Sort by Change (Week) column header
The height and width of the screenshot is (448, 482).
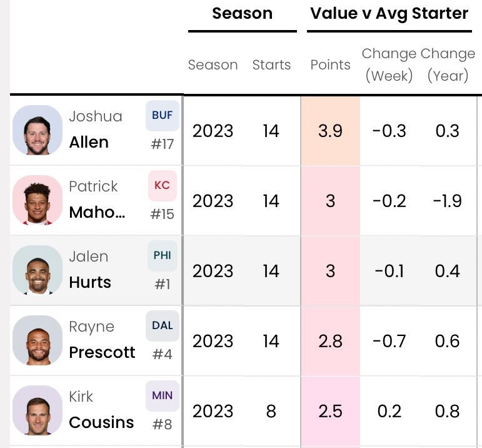coord(389,65)
